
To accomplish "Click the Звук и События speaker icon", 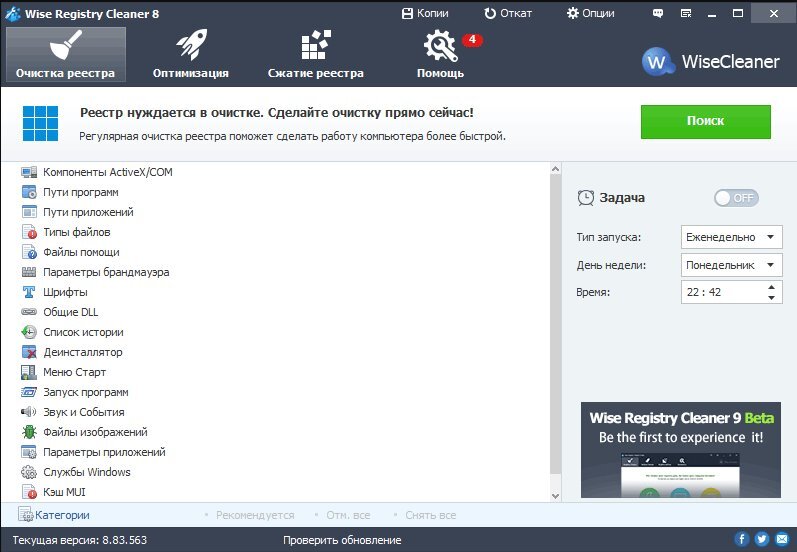I will coord(29,412).
